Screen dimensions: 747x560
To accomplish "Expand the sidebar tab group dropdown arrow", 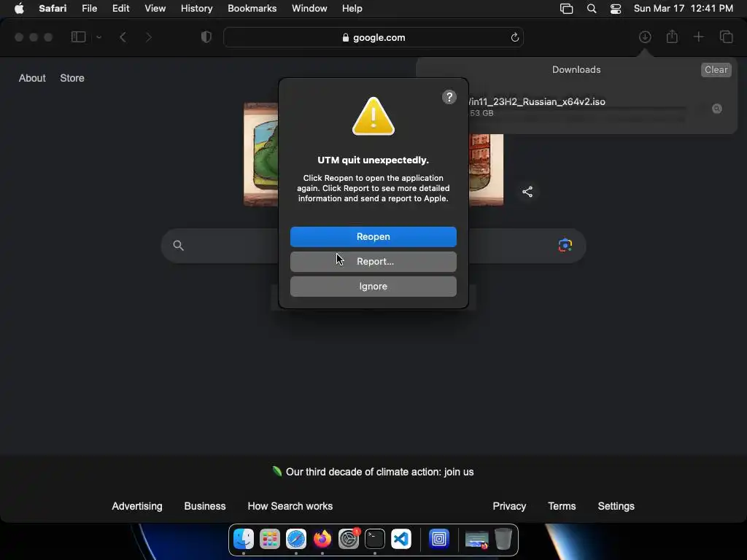I will pos(98,37).
